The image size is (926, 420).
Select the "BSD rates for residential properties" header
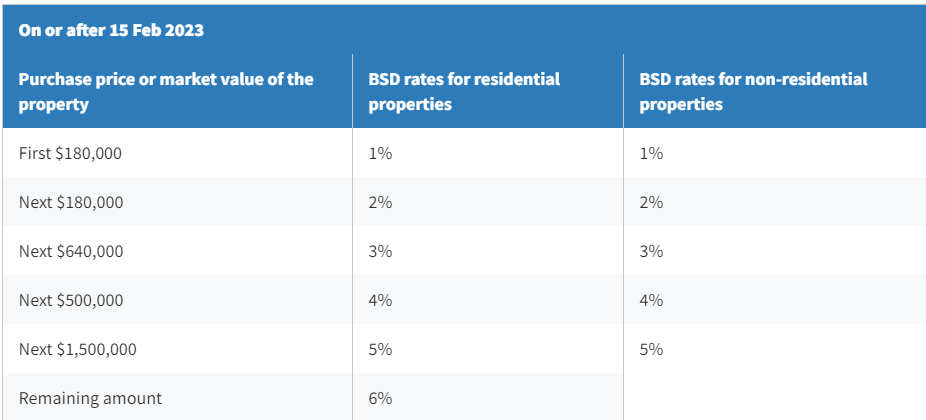tap(464, 91)
